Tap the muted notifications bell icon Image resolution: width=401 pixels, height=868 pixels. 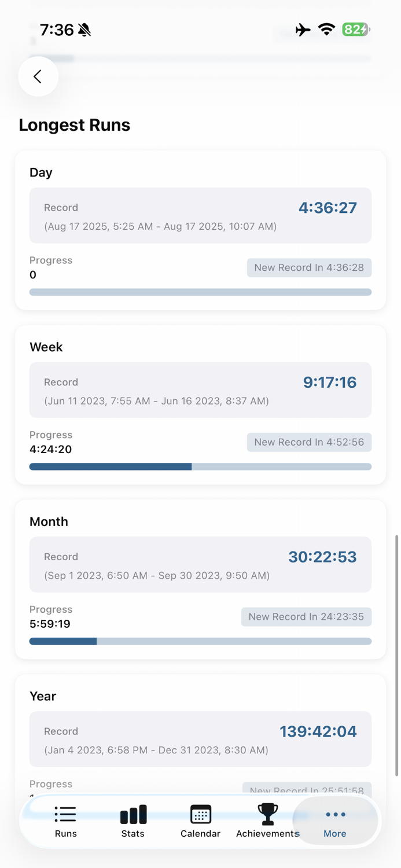[83, 30]
